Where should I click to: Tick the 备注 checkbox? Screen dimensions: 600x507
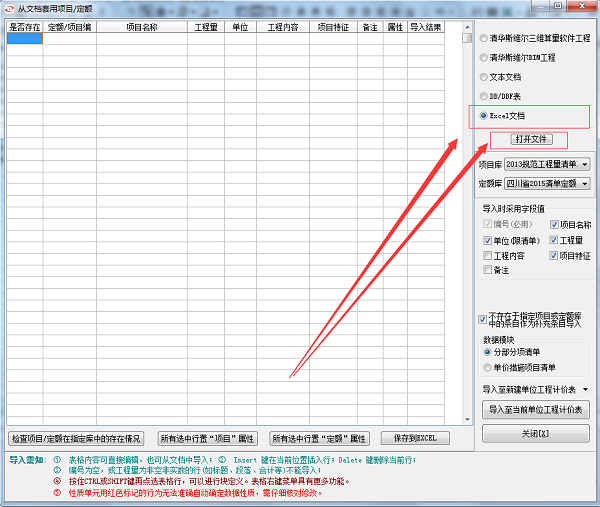click(x=488, y=270)
